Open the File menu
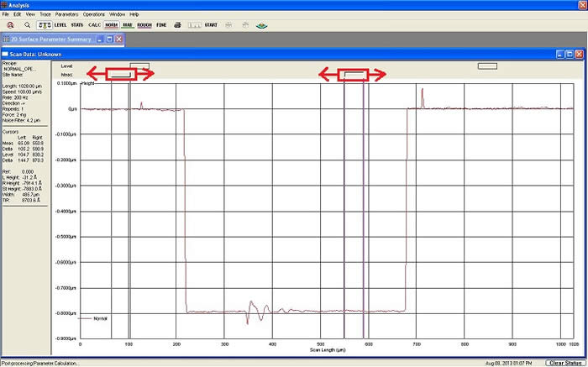This screenshot has height=367, width=588. click(x=5, y=14)
